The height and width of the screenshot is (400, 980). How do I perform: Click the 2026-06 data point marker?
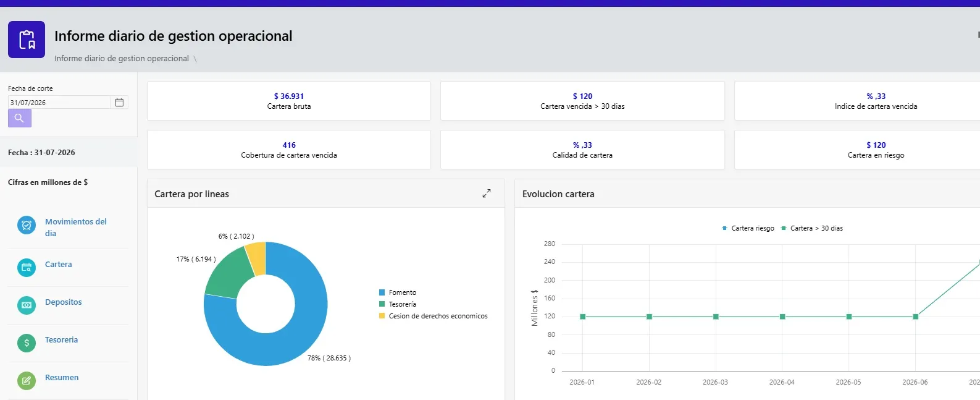(915, 317)
